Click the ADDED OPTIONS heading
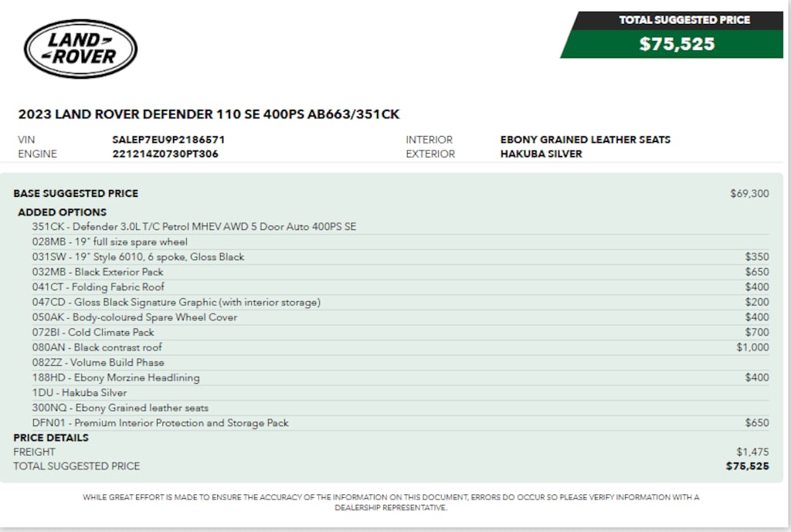791x532 pixels. (x=62, y=212)
